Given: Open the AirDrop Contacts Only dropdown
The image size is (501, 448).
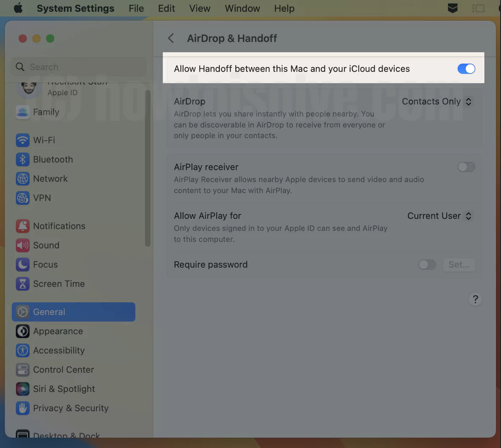Looking at the screenshot, I should click(437, 101).
